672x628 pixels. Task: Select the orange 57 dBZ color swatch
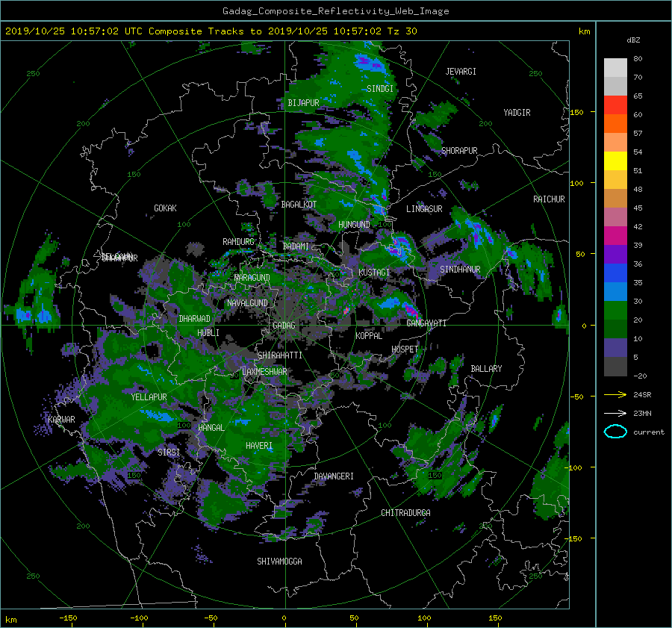point(615,123)
